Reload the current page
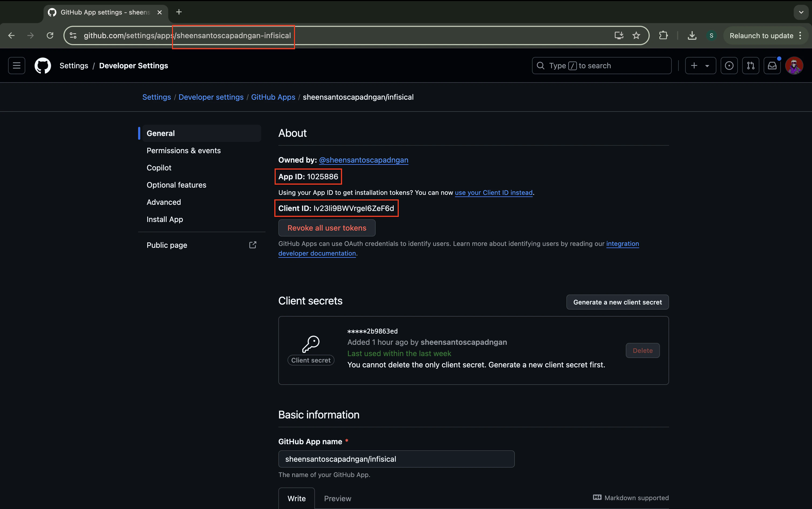The height and width of the screenshot is (509, 812). [50, 35]
